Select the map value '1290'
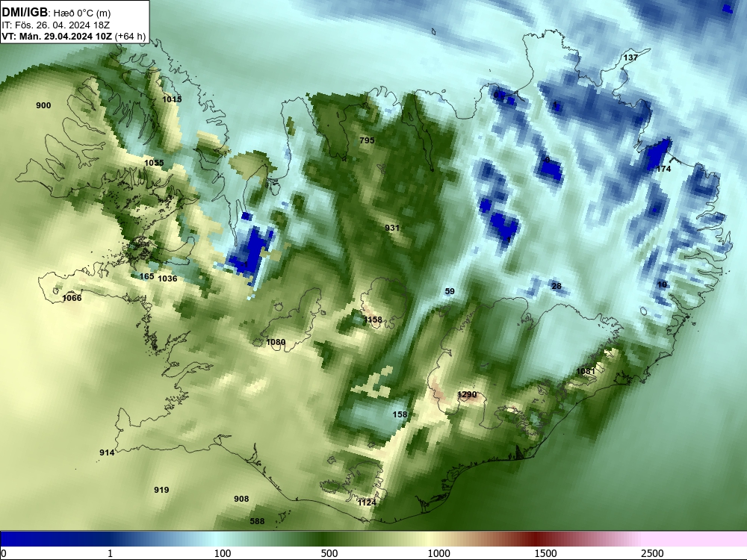The width and height of the screenshot is (747, 560). [467, 394]
